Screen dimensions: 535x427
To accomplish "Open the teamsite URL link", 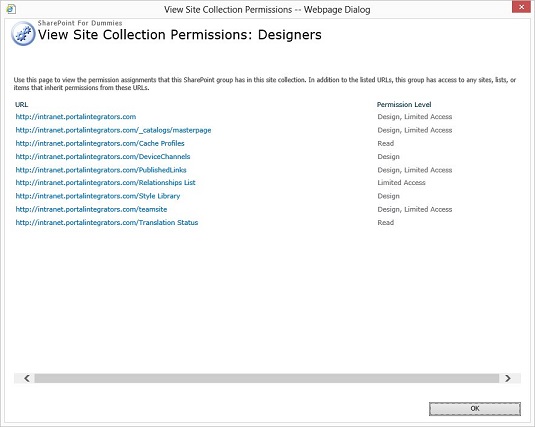I will (91, 209).
